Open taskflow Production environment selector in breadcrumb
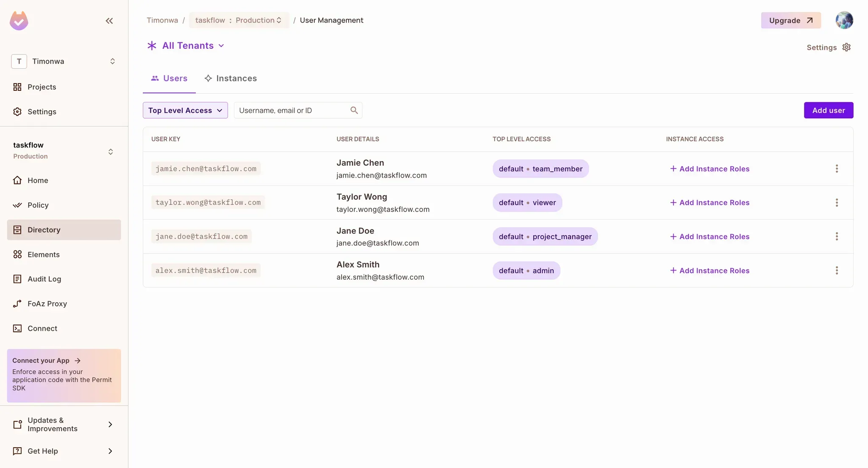 (238, 20)
